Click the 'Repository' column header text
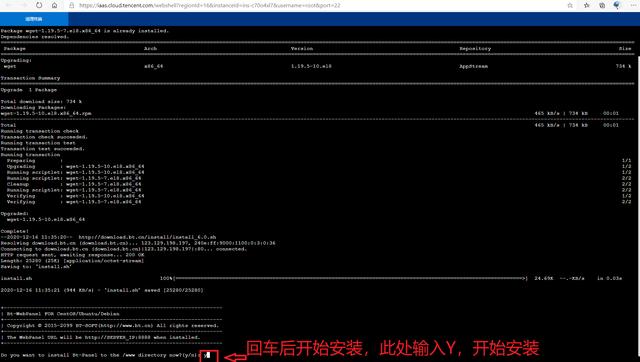This screenshot has width=640, height=362. [x=475, y=49]
